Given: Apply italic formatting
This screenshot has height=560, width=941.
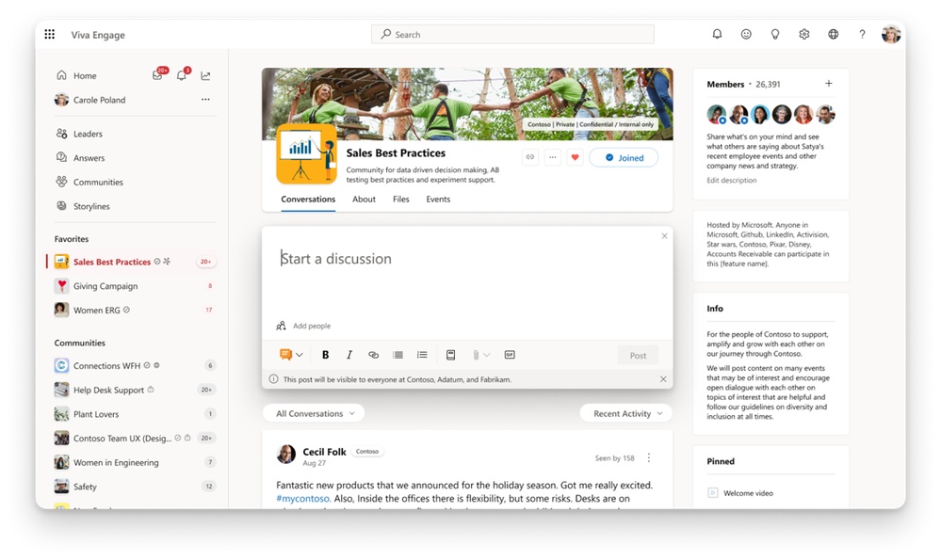Looking at the screenshot, I should click(x=349, y=355).
